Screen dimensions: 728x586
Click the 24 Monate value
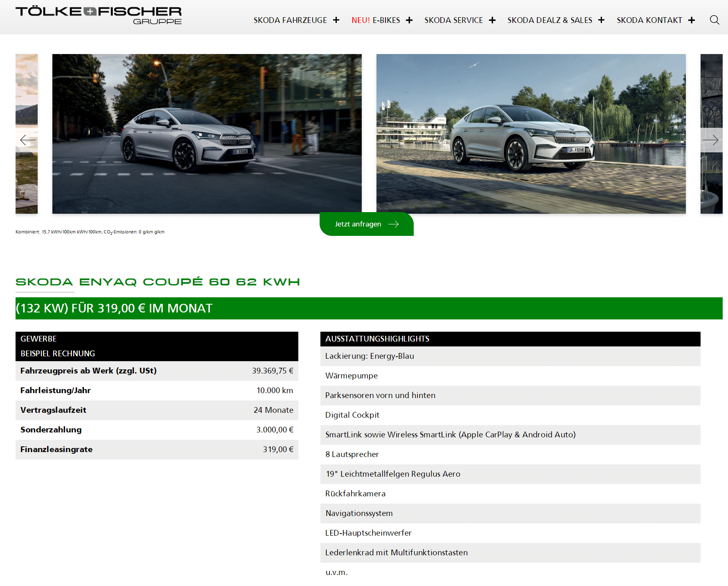[x=273, y=410]
